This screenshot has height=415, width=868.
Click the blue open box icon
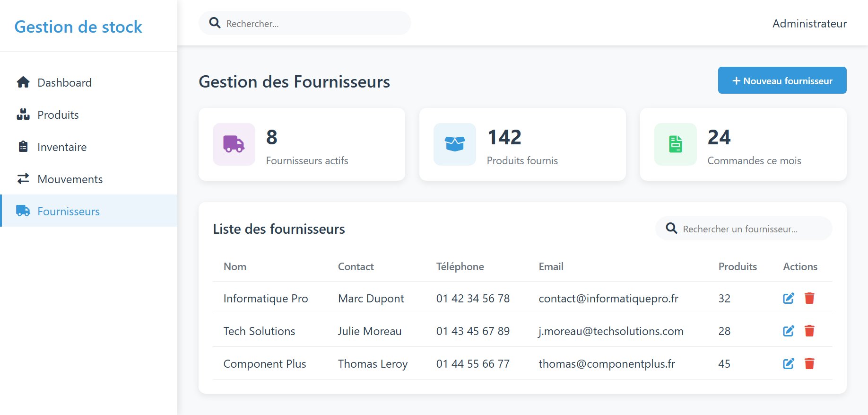click(x=454, y=144)
